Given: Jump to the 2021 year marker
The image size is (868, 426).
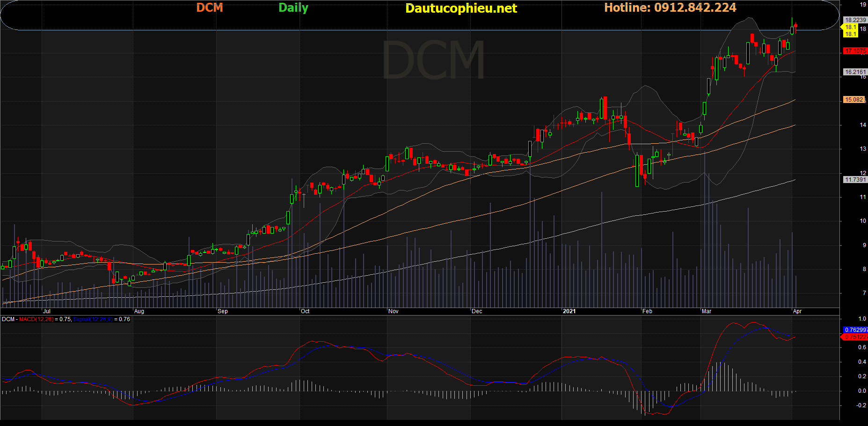Looking at the screenshot, I should pos(569,311).
